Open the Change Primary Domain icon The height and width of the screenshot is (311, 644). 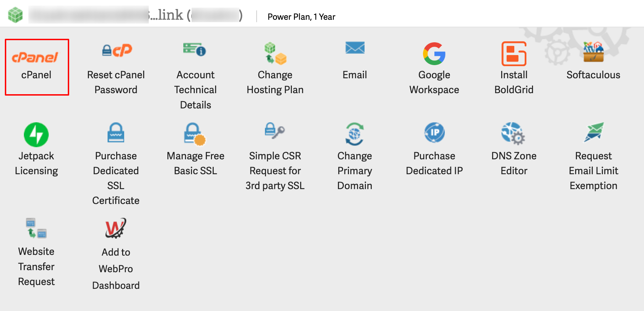pos(355,134)
